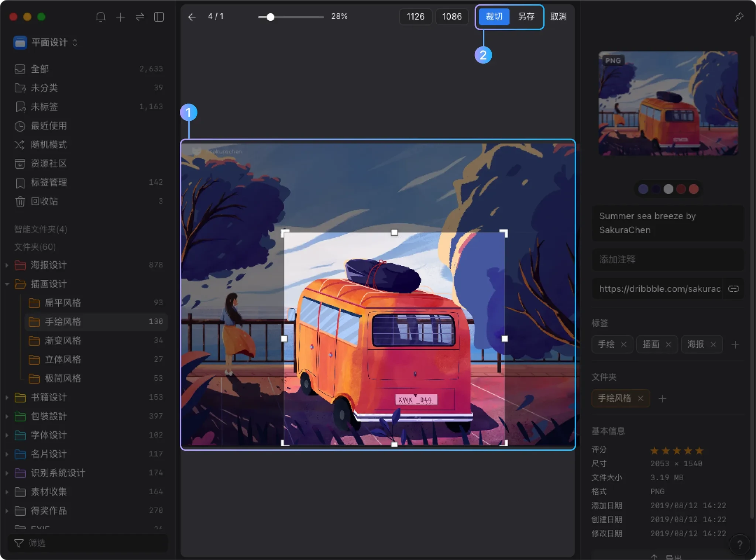Open the 平面设计 library dropdown

click(45, 42)
